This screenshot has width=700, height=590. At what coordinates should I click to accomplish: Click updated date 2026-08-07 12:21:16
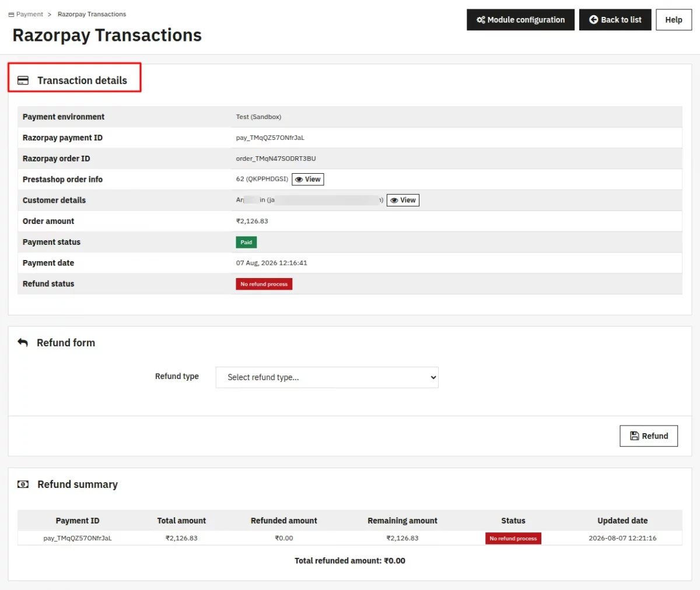(622, 539)
